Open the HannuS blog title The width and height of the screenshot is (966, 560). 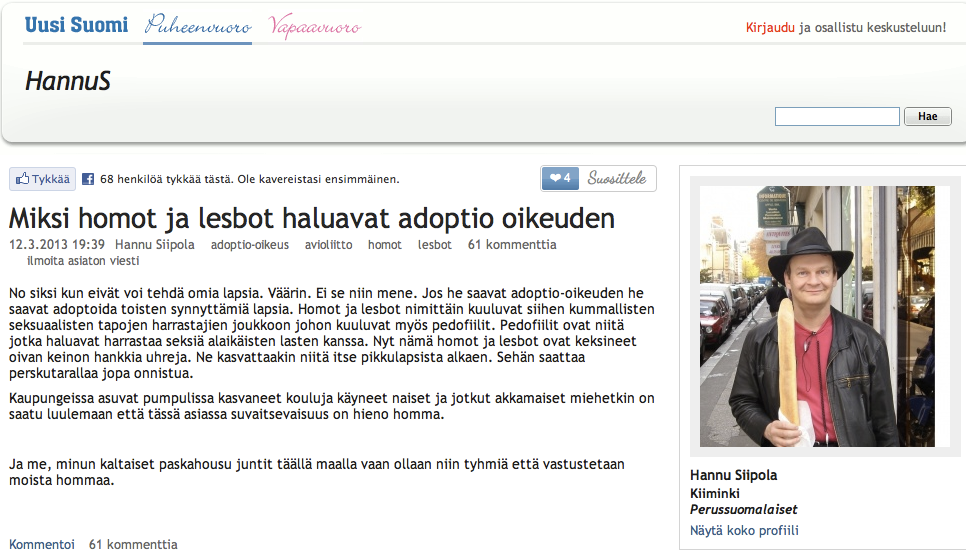tap(67, 82)
